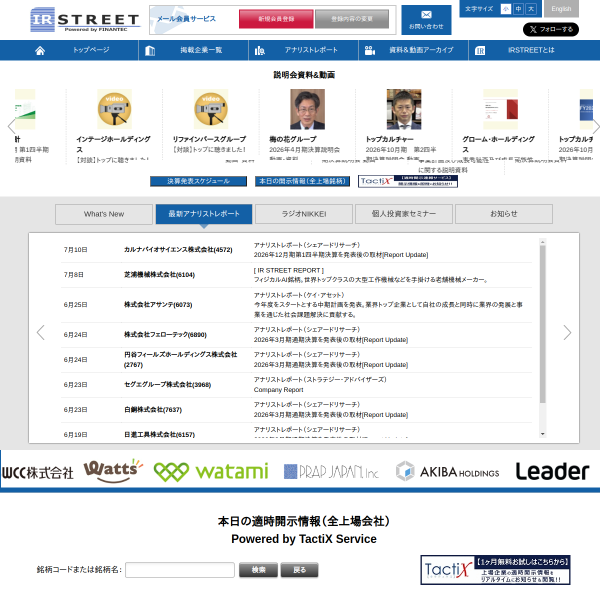Open 株式会社アサンテ(6073) report
The height and width of the screenshot is (600, 600).
158,305
